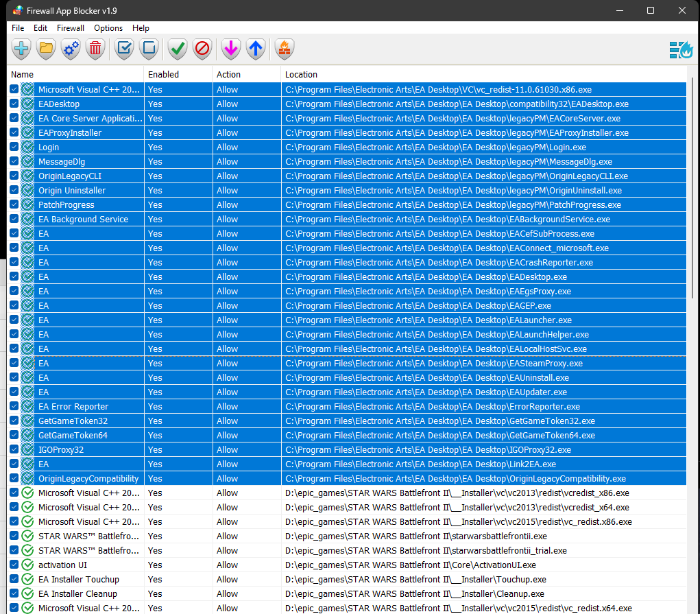Click the Check All toolbar icon
This screenshot has width=700, height=614.
(124, 49)
